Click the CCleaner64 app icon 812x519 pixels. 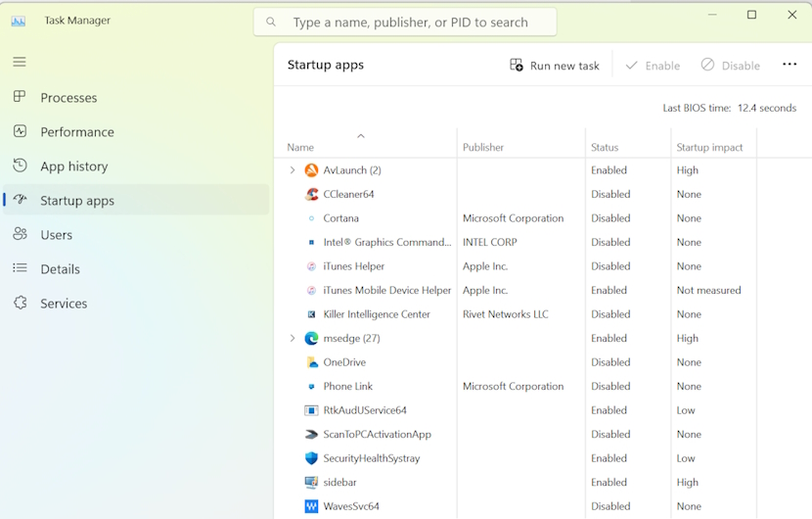311,194
